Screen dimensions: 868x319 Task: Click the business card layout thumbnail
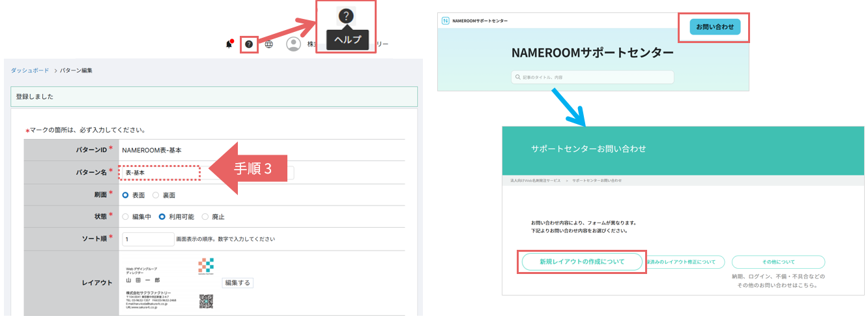(x=169, y=282)
